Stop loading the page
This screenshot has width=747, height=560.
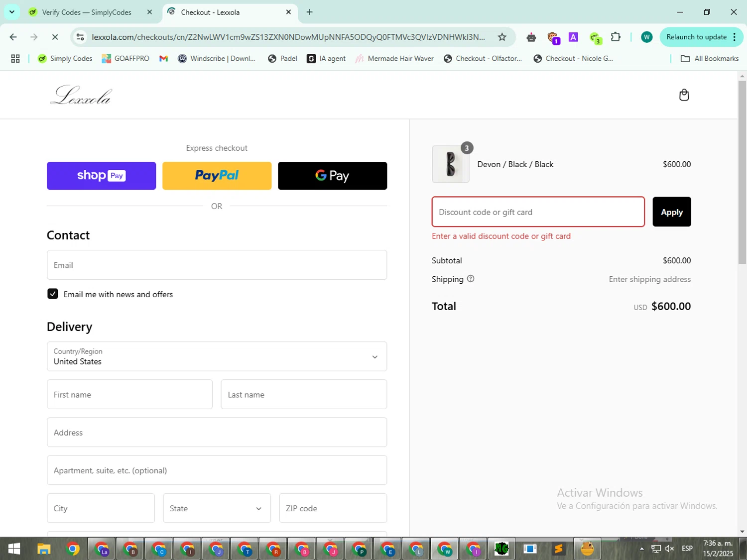(55, 37)
